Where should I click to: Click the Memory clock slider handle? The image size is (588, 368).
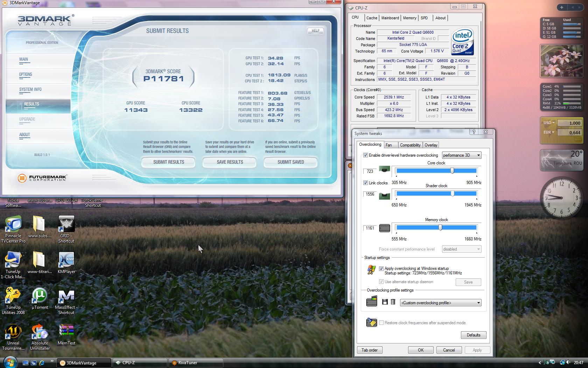tap(440, 227)
